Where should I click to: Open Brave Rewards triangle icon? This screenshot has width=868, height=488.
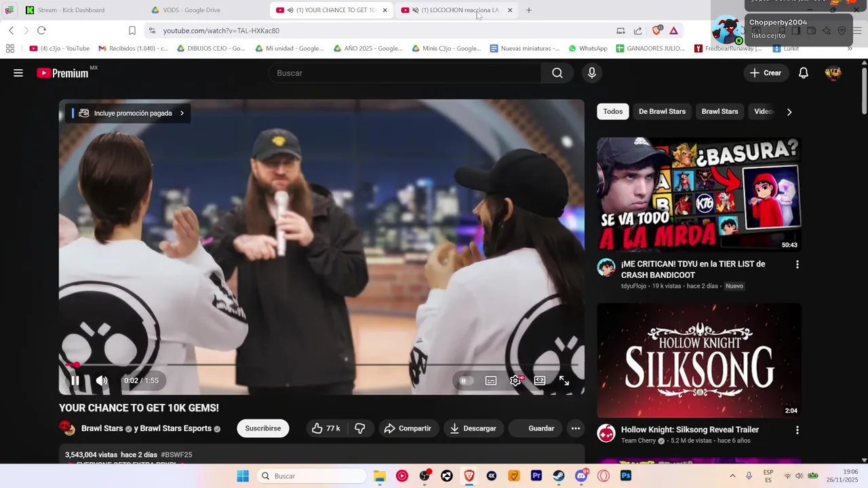(x=673, y=30)
